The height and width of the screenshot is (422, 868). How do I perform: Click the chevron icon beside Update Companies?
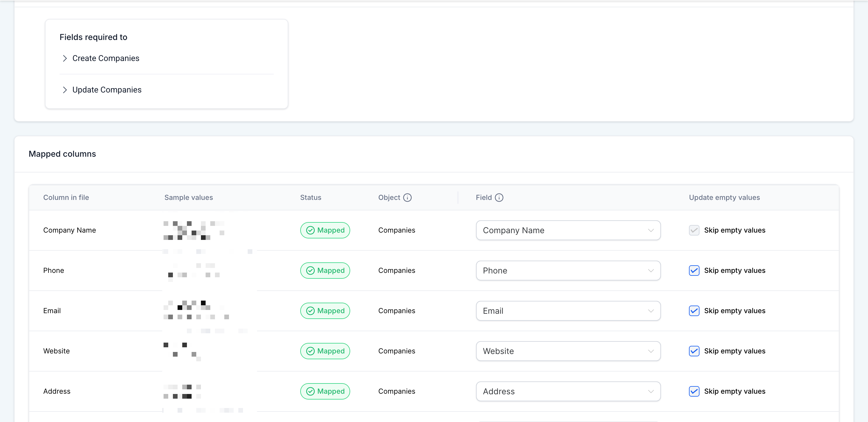[x=65, y=90]
